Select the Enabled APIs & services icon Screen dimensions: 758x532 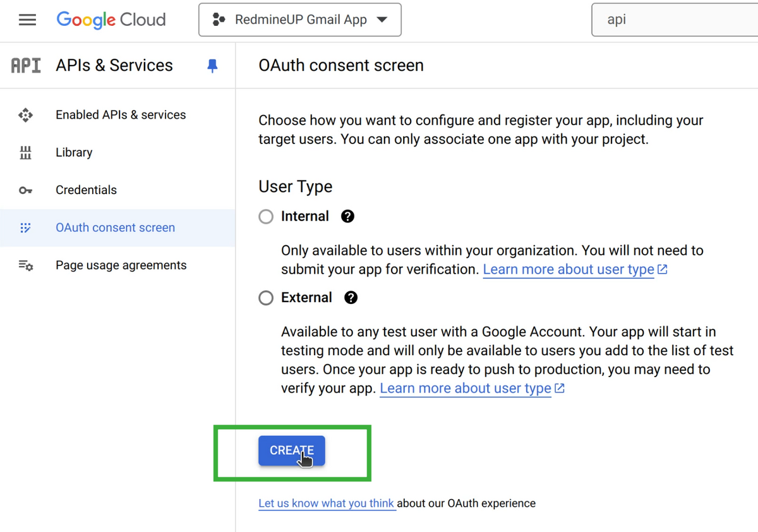click(x=25, y=114)
